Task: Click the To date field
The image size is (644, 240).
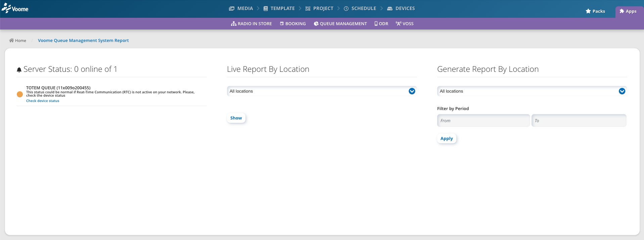Action: 579,121
